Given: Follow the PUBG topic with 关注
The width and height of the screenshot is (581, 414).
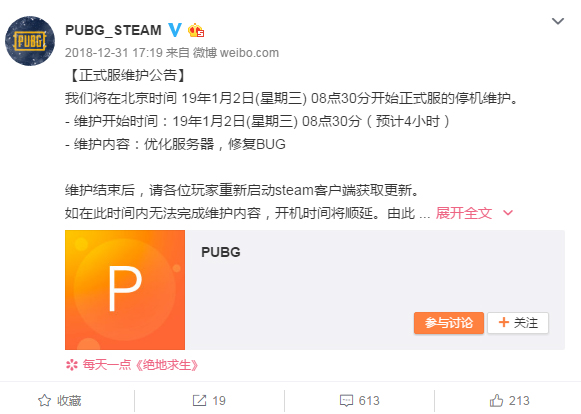Looking at the screenshot, I should pos(518,323).
